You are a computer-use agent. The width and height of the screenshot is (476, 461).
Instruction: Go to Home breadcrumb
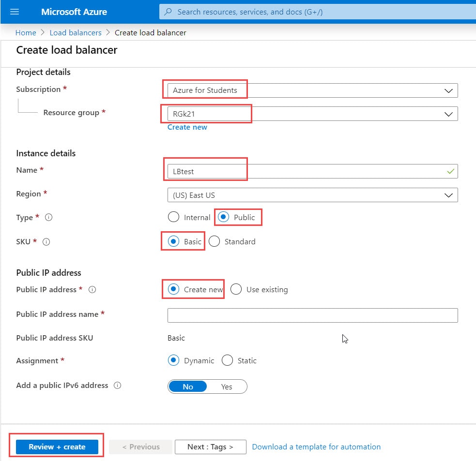pos(26,32)
